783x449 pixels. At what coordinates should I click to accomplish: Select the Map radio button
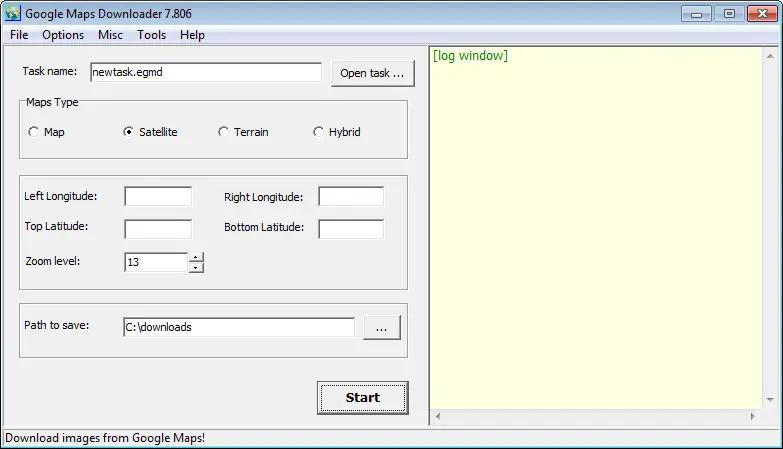(x=33, y=132)
